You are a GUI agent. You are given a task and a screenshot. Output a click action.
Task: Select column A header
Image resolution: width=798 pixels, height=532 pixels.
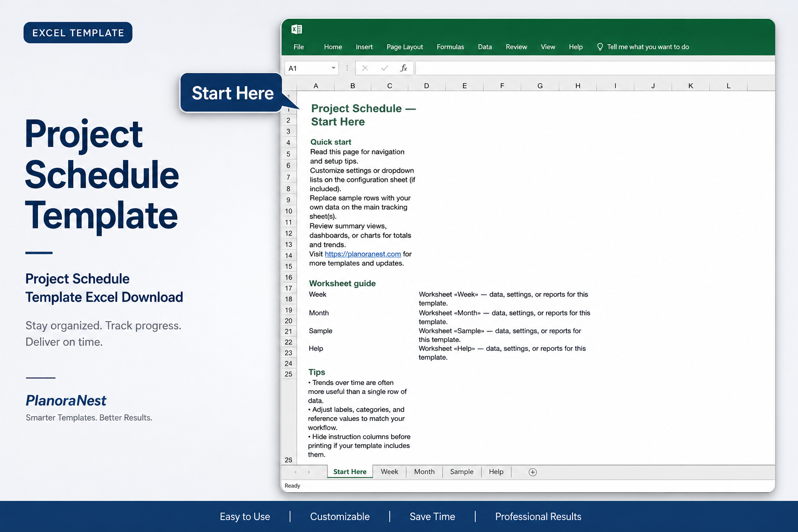click(316, 86)
